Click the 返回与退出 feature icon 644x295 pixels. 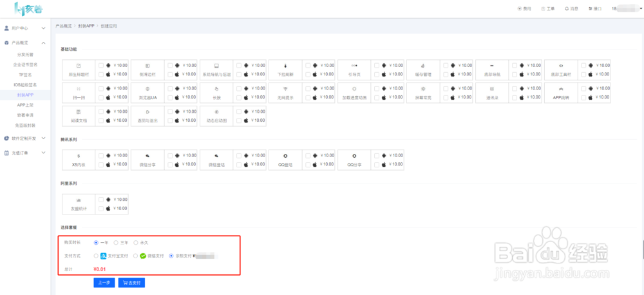[x=147, y=112]
